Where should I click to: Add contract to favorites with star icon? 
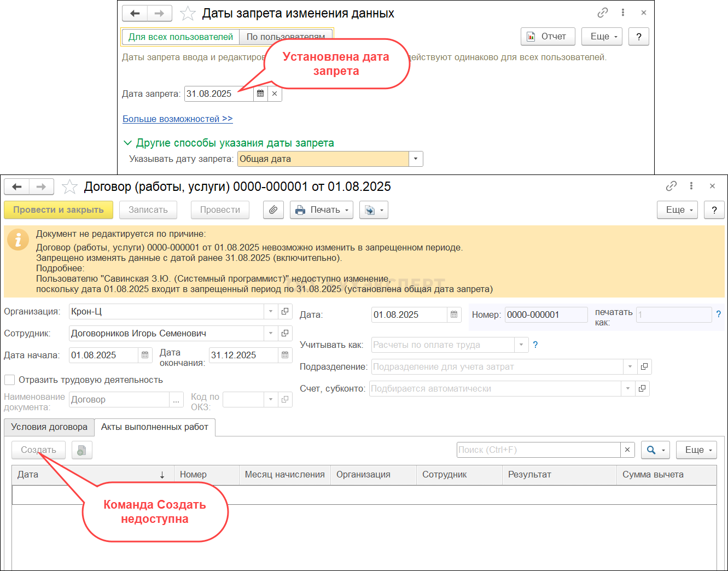pos(69,187)
